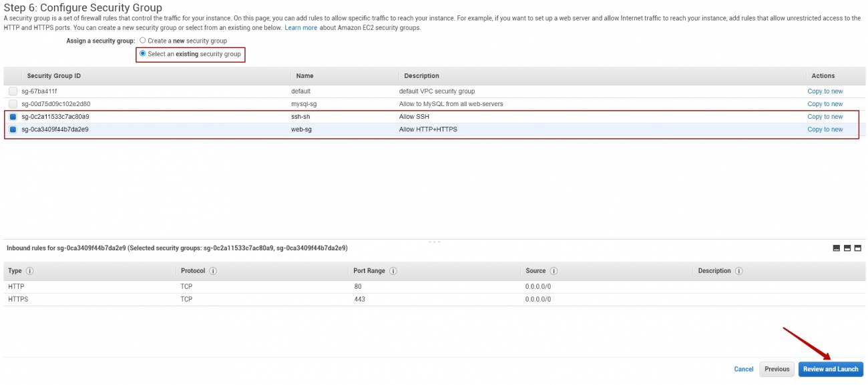The height and width of the screenshot is (385, 868).
Task: Deselect the web-sg security group checkbox
Action: [13, 129]
